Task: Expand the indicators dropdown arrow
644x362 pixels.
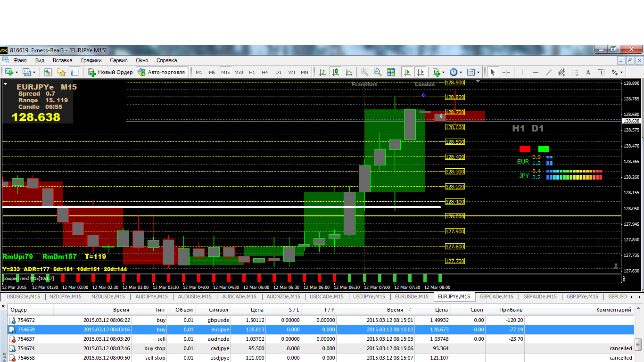Action: click(x=443, y=73)
